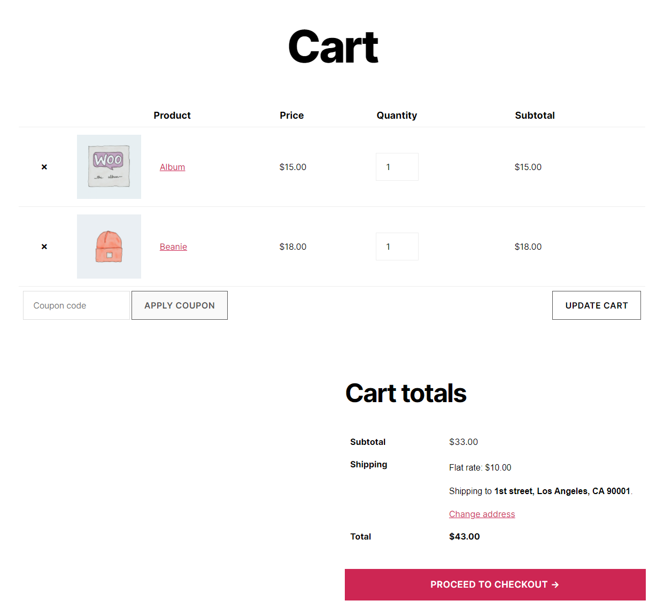Remove the Beanie from the cart
This screenshot has height=616, width=672.
click(x=44, y=247)
